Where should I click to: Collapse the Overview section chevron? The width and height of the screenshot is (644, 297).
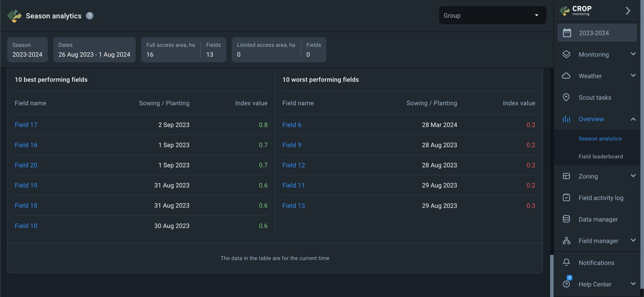633,119
